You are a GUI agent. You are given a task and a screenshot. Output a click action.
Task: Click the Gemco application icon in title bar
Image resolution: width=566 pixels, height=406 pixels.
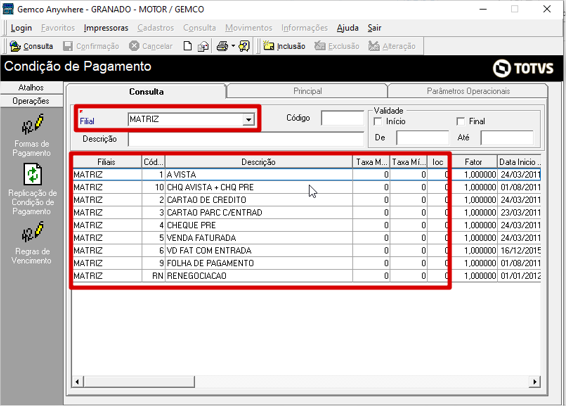click(x=8, y=9)
